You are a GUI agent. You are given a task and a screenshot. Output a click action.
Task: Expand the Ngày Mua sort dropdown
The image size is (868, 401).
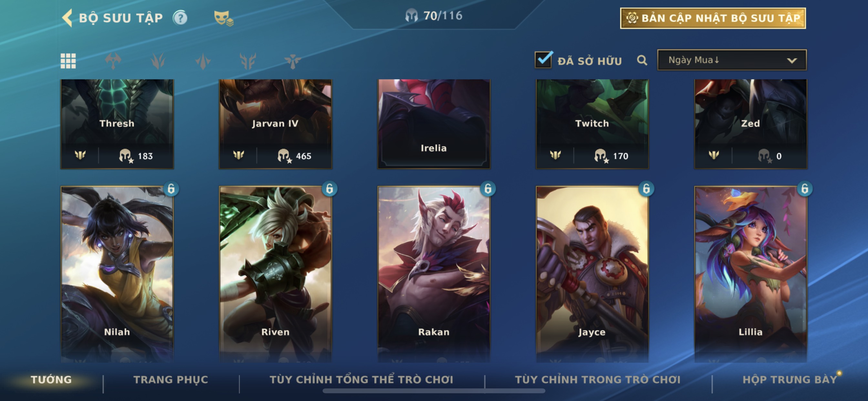click(731, 60)
